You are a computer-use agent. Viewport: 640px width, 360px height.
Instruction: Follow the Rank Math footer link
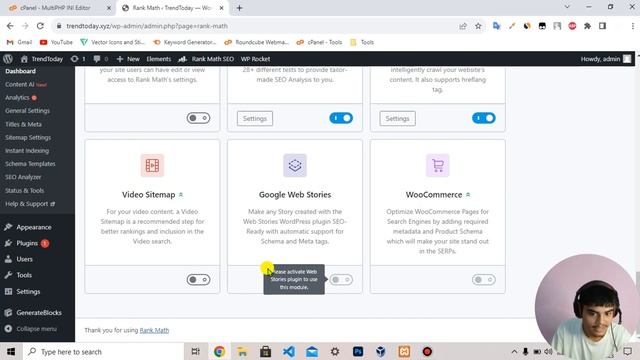click(x=154, y=330)
